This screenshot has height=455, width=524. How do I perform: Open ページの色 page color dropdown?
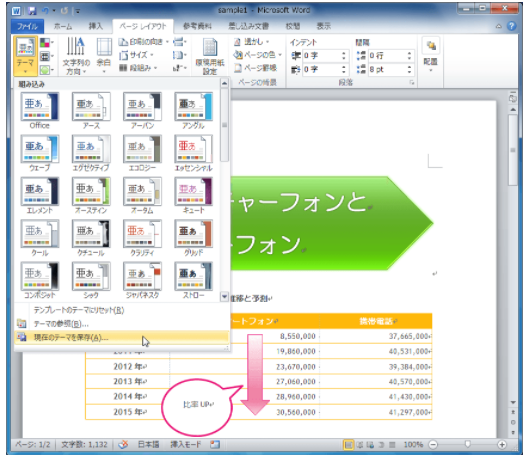[258, 55]
